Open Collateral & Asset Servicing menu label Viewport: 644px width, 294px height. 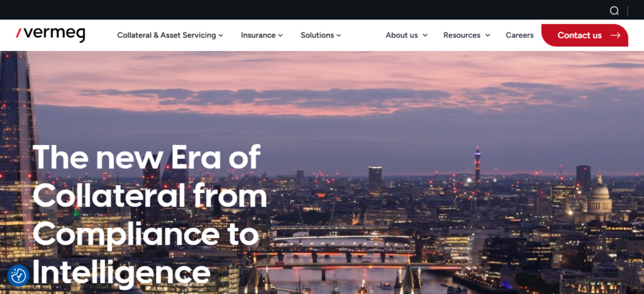[166, 35]
